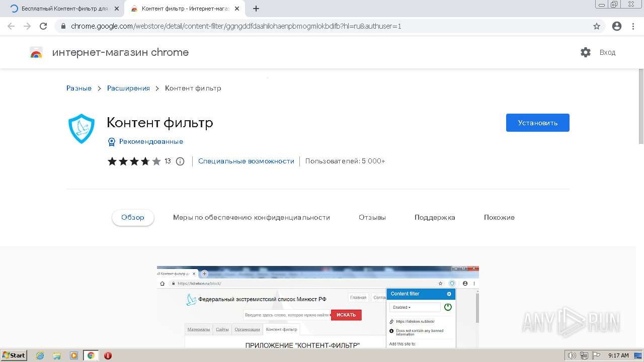This screenshot has height=362, width=644.
Task: Reload the current page
Action: [x=43, y=26]
